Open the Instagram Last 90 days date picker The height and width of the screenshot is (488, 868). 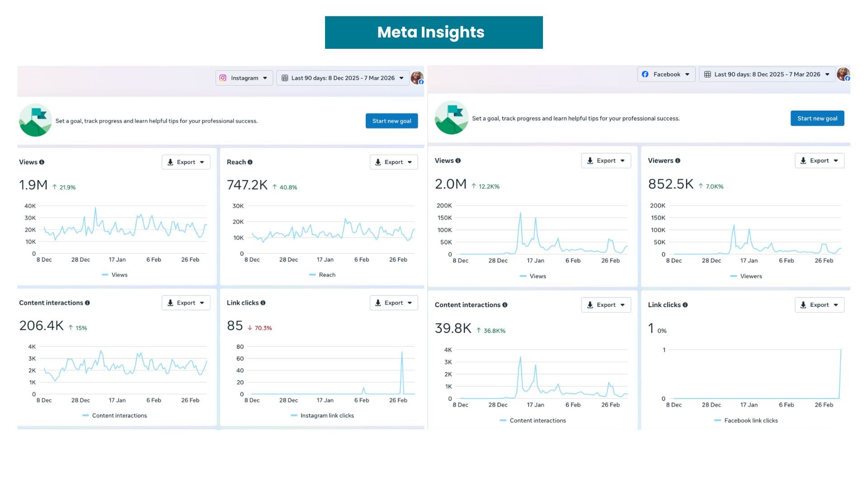tap(343, 78)
